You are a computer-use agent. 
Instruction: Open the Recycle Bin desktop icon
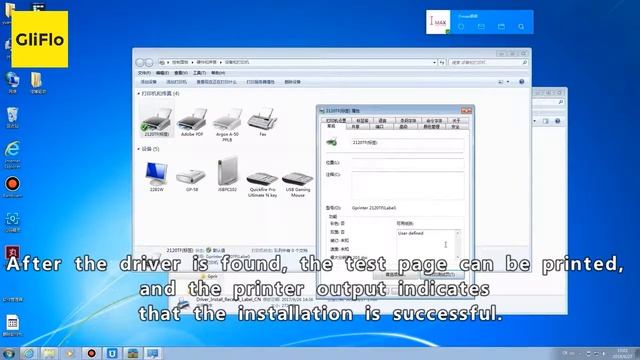pyautogui.click(x=12, y=118)
